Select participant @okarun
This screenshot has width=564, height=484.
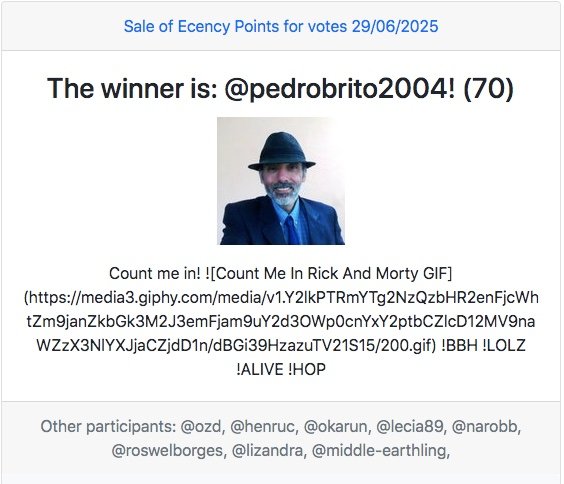point(337,427)
